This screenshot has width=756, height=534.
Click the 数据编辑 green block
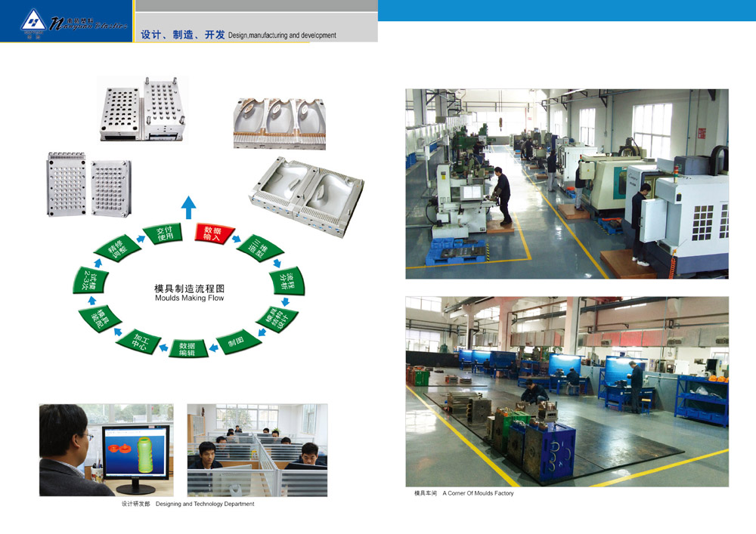tap(187, 348)
